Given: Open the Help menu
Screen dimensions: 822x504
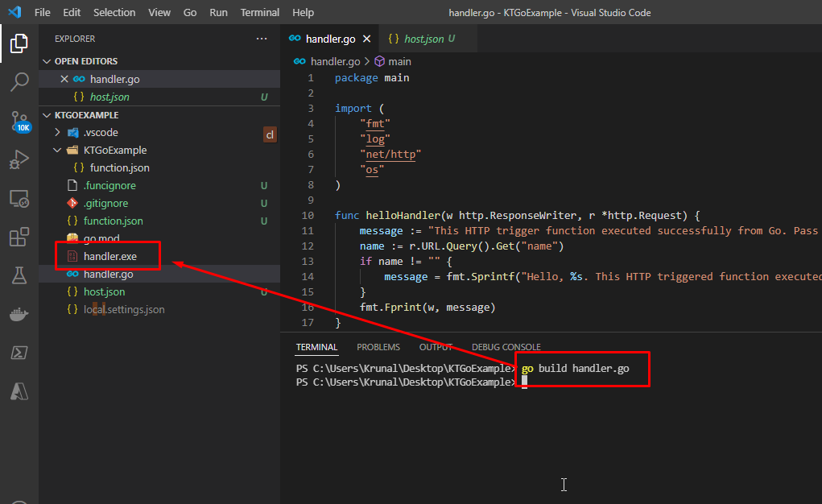Looking at the screenshot, I should 303,12.
